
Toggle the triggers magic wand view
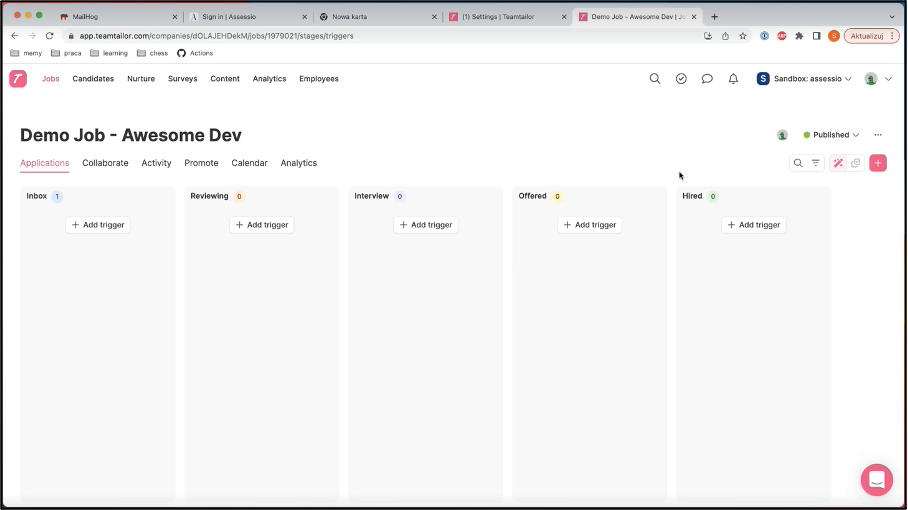tap(838, 163)
